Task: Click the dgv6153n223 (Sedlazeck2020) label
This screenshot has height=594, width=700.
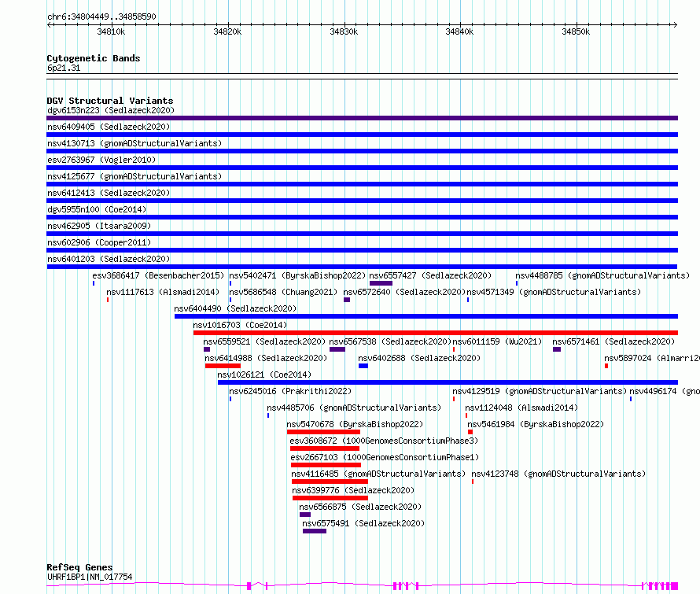Action: [111, 110]
